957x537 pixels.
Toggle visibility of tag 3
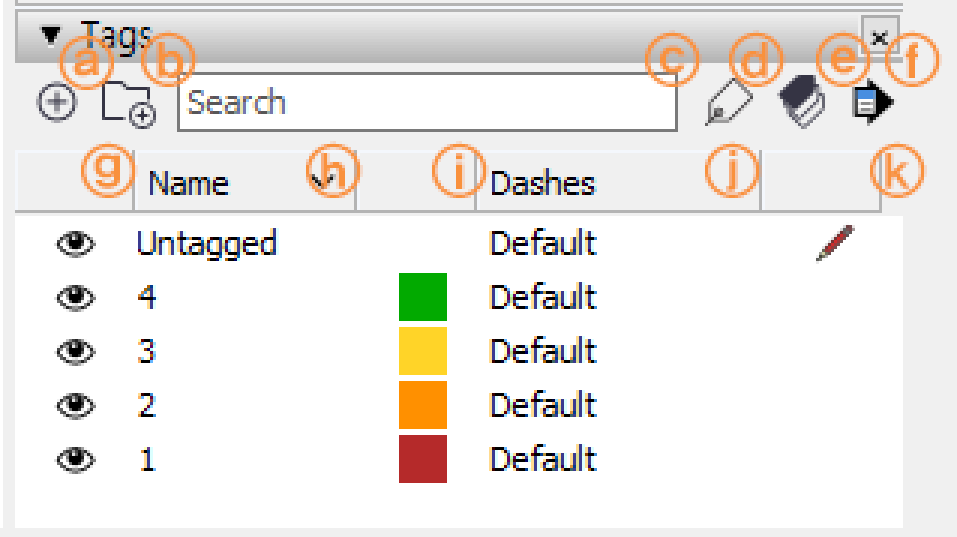pos(76,351)
